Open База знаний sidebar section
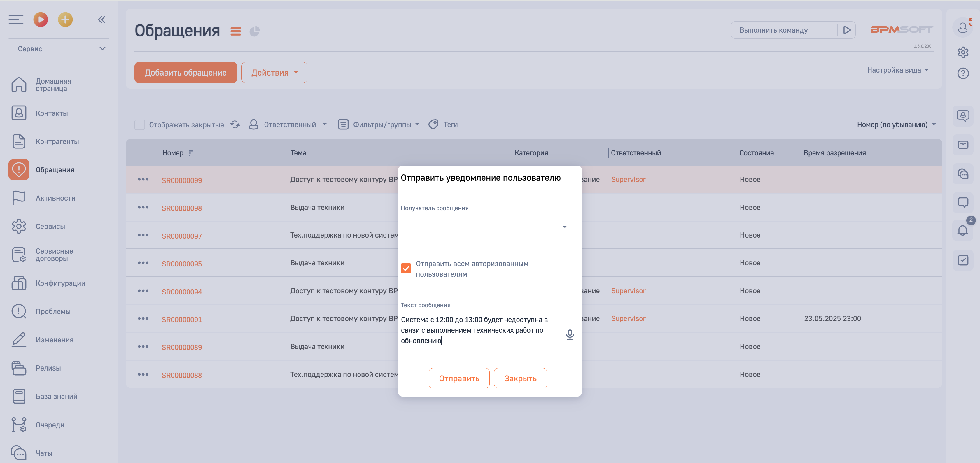980x463 pixels. click(56, 396)
